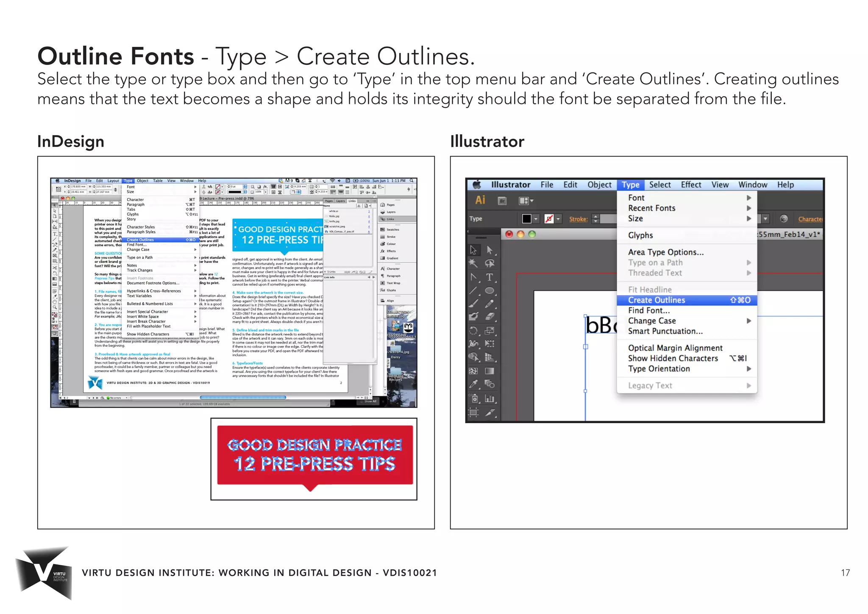The height and width of the screenshot is (614, 868).
Task: Select the Blend tool in Illustrator
Action: pos(490,384)
